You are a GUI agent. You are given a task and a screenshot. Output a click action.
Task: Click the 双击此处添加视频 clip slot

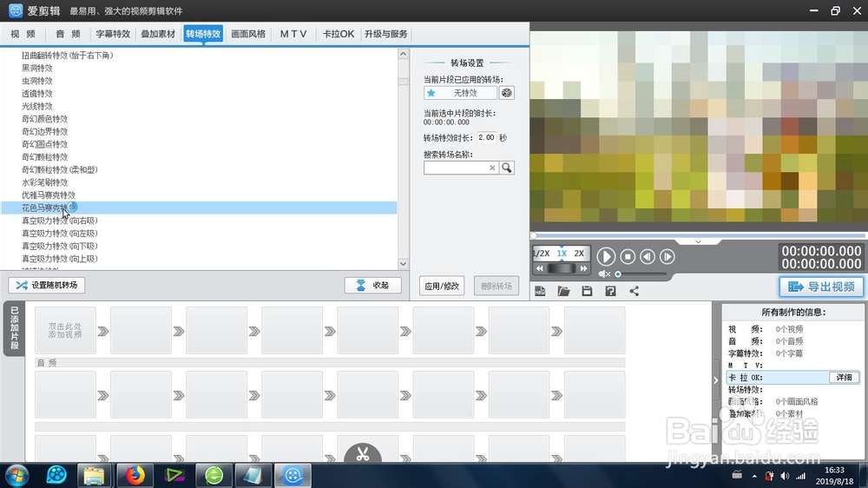[65, 331]
